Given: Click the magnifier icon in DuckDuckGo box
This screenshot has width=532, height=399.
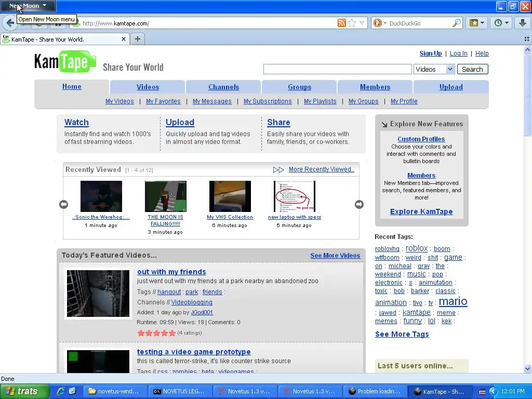Looking at the screenshot, I should click(x=457, y=23).
